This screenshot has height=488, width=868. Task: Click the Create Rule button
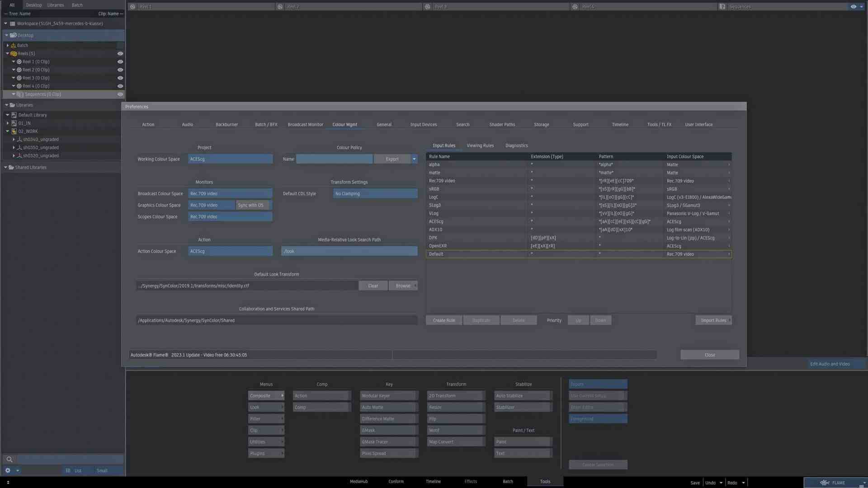[443, 320]
